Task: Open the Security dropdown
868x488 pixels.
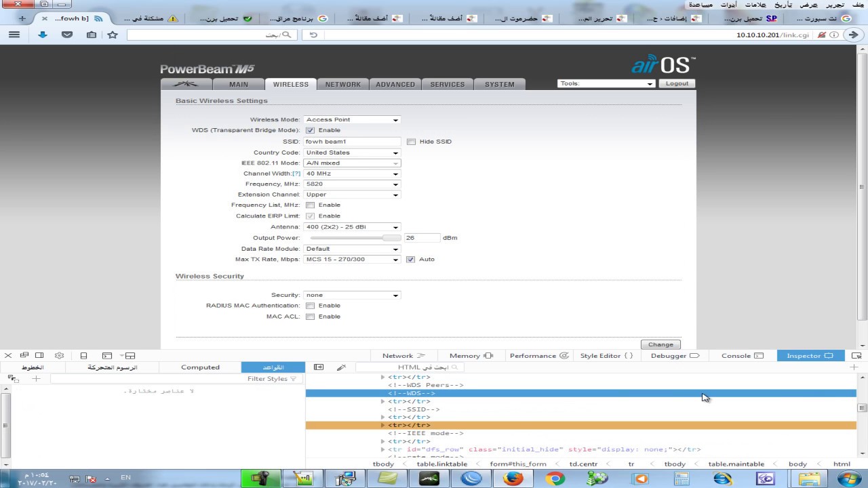Action: point(352,295)
